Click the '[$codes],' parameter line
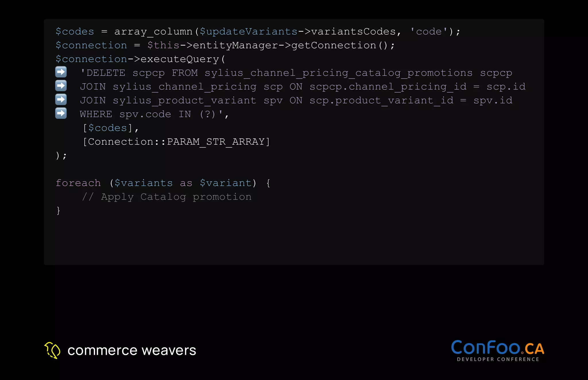Viewport: 588px width, 380px height. pos(111,128)
